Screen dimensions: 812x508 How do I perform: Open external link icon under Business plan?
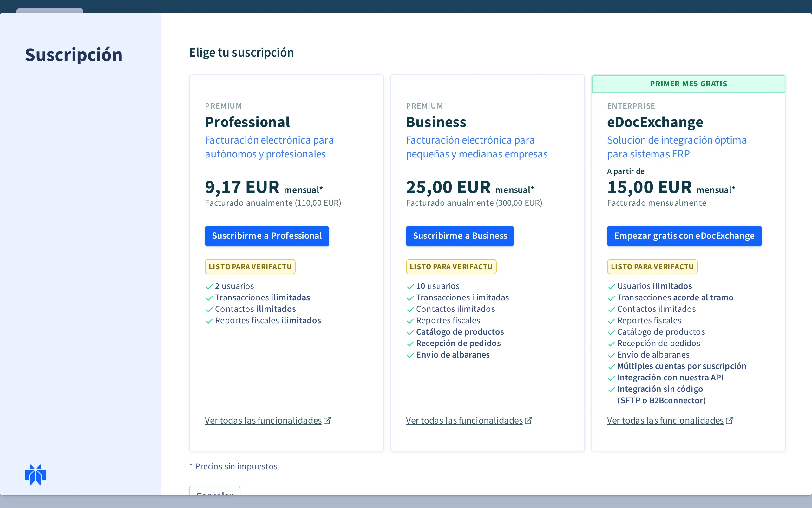(x=528, y=420)
